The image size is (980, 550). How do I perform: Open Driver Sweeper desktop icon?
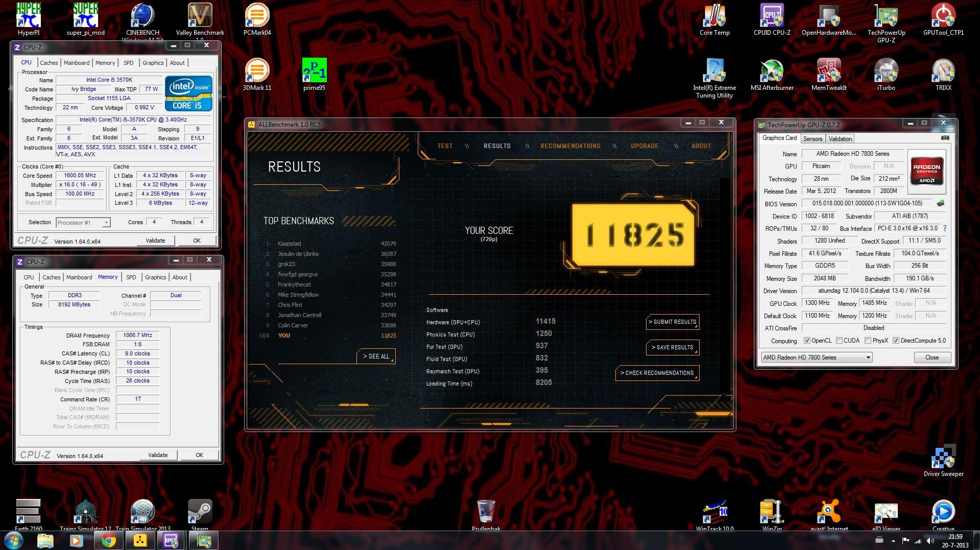[x=943, y=461]
